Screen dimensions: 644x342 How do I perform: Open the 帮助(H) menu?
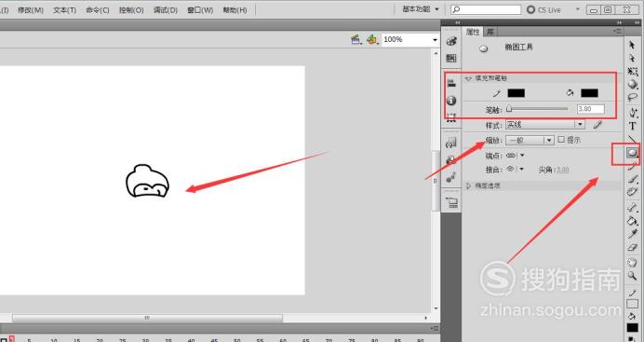[235, 10]
